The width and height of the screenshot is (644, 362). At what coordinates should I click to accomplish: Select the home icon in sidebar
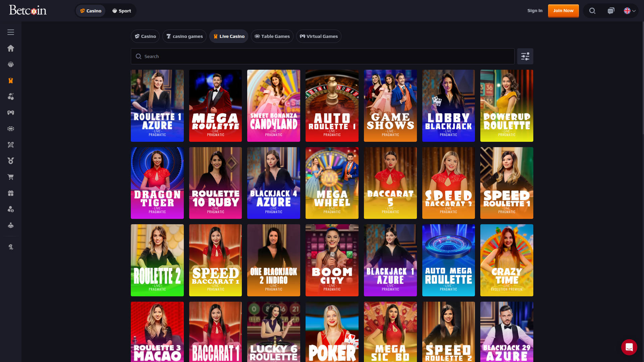click(10, 48)
